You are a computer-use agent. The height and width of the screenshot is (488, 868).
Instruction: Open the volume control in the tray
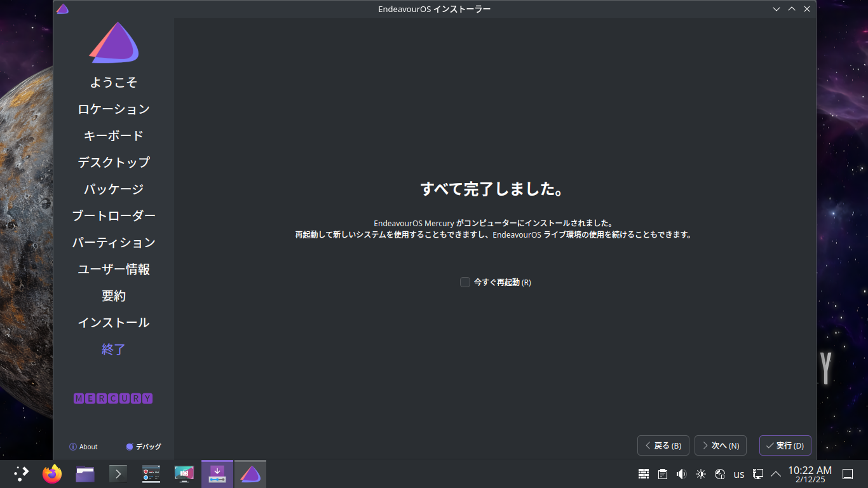pos(682,474)
